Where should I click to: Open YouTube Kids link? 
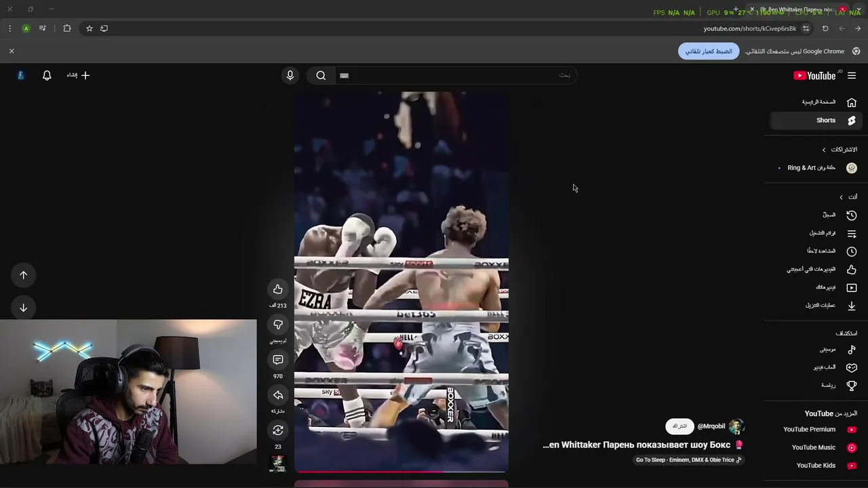816,466
